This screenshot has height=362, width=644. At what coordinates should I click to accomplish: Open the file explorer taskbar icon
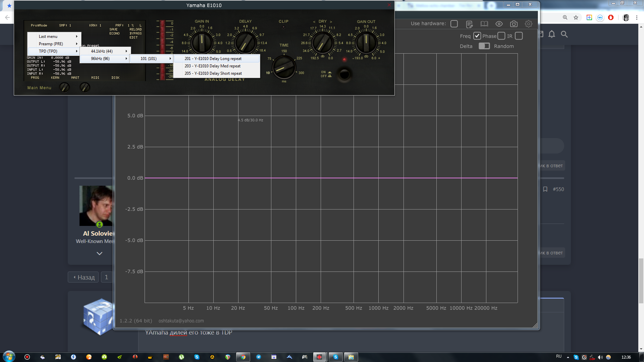351,357
